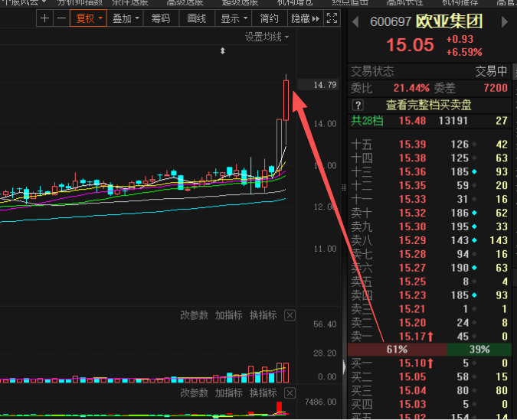Open 查看完整档买卖盘 link
The height and width of the screenshot is (420, 517).
429,106
